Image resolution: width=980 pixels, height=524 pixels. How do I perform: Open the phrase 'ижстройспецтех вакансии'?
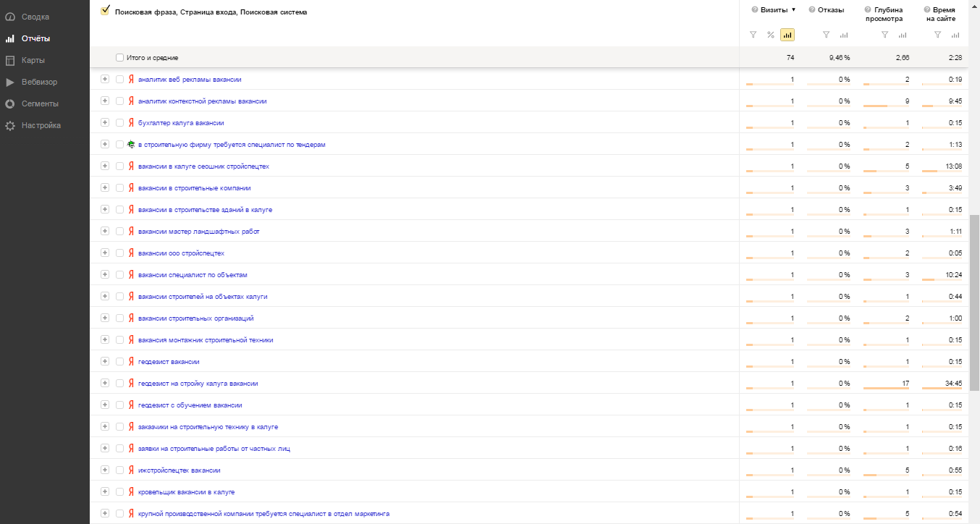[179, 470]
